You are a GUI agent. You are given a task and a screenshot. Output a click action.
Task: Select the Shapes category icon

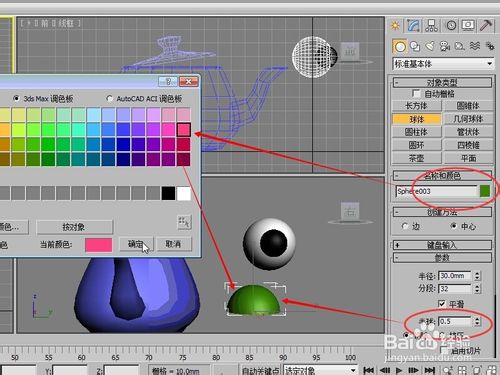click(415, 46)
